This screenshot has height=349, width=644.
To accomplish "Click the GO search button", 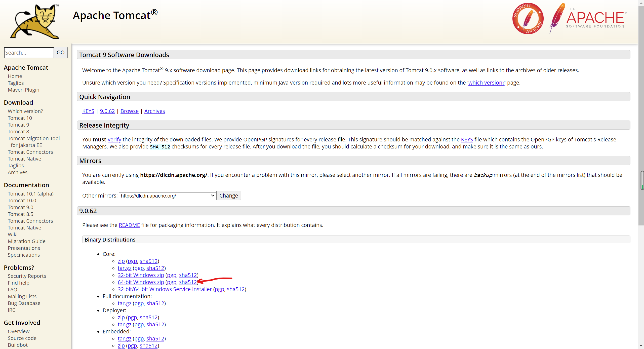I will (61, 53).
